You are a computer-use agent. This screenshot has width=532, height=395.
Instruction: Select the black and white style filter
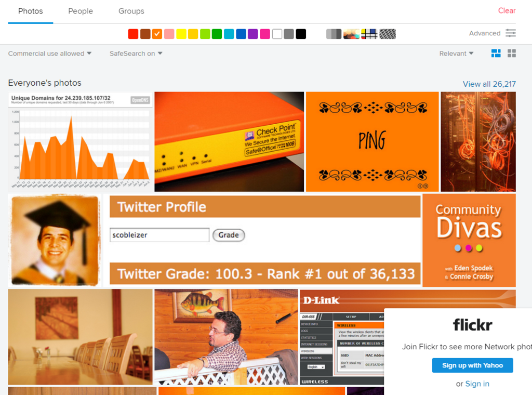click(334, 34)
